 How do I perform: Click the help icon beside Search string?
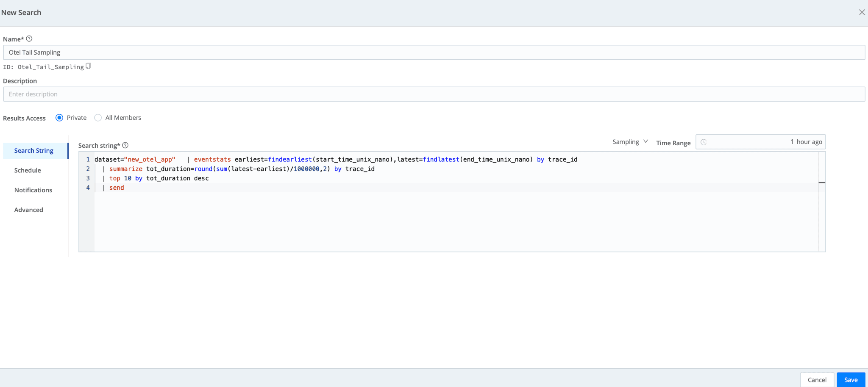pyautogui.click(x=125, y=145)
